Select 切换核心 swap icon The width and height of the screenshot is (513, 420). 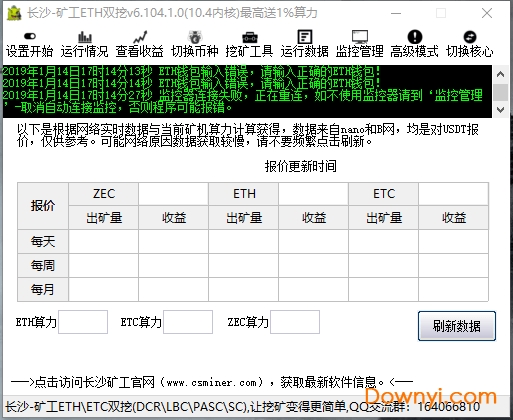click(470, 37)
